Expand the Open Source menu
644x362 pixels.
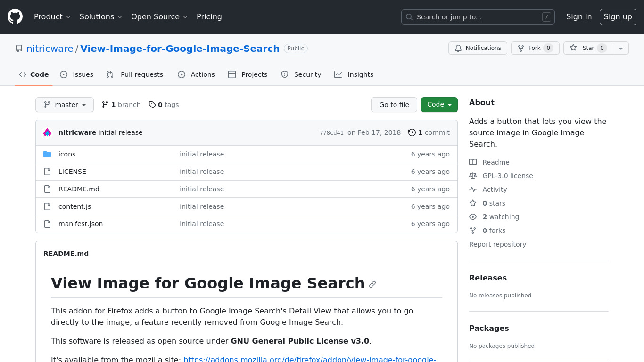[159, 16]
